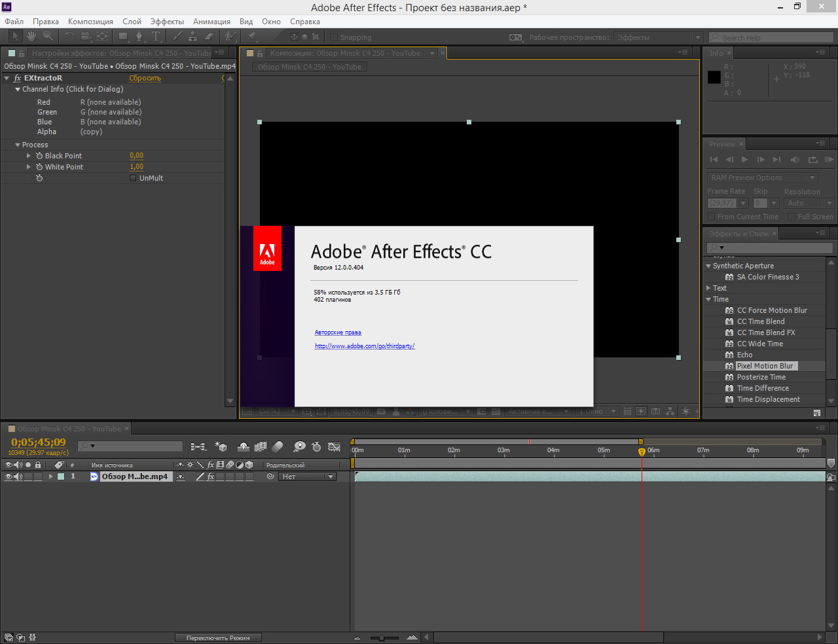Viewport: 838px width, 644px height.
Task: Expand layer 1 properties triangle
Action: pyautogui.click(x=50, y=476)
